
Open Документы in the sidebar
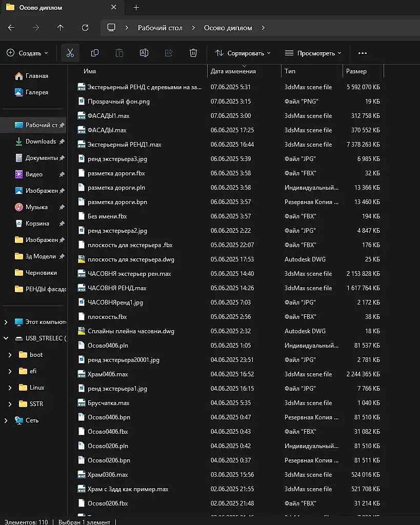(x=36, y=158)
